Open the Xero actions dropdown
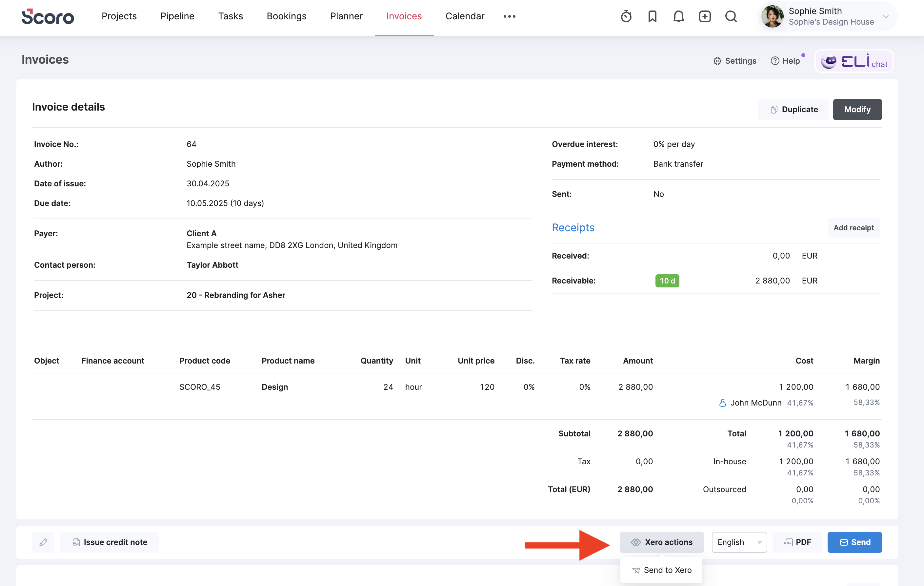 point(662,542)
